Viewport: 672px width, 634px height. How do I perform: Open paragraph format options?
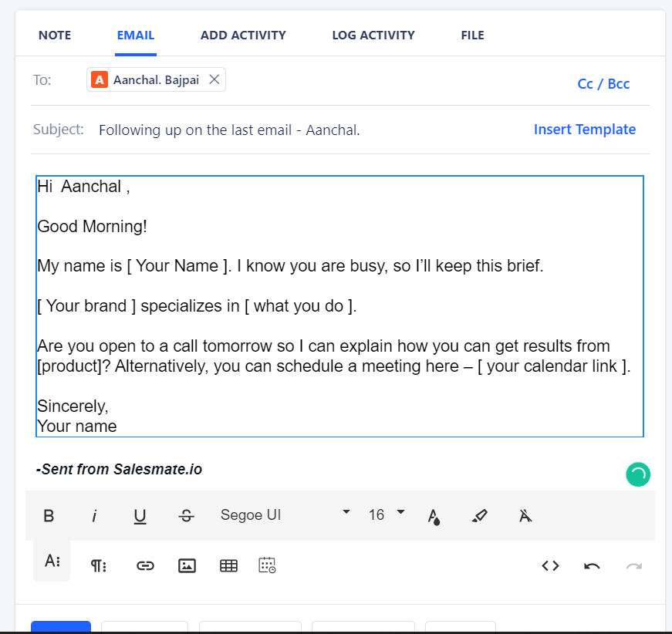click(x=98, y=565)
